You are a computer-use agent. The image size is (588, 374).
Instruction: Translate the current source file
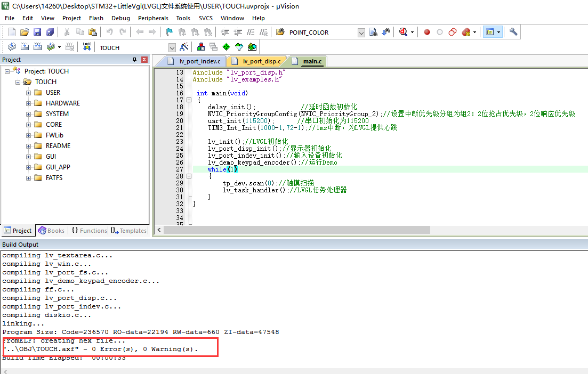pos(12,47)
